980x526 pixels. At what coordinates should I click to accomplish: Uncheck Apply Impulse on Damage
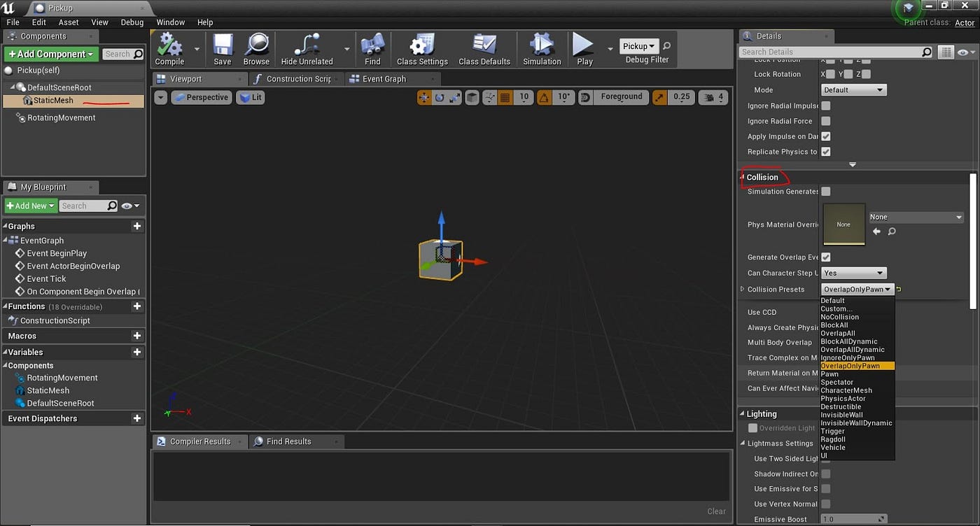pos(825,136)
